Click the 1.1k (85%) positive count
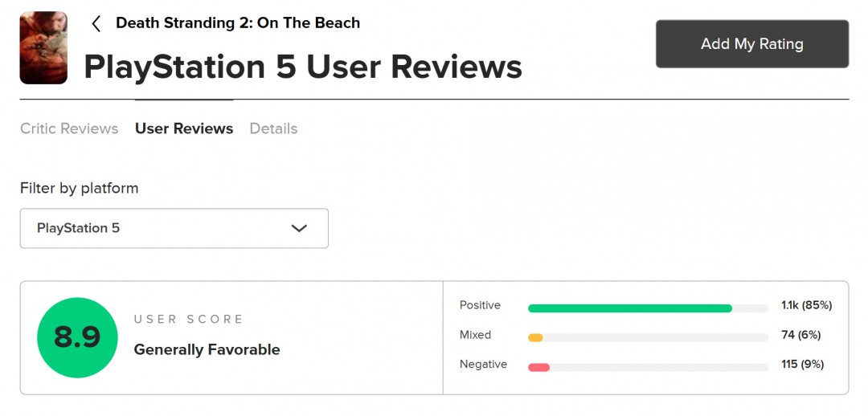This screenshot has height=416, width=868. pyautogui.click(x=806, y=305)
